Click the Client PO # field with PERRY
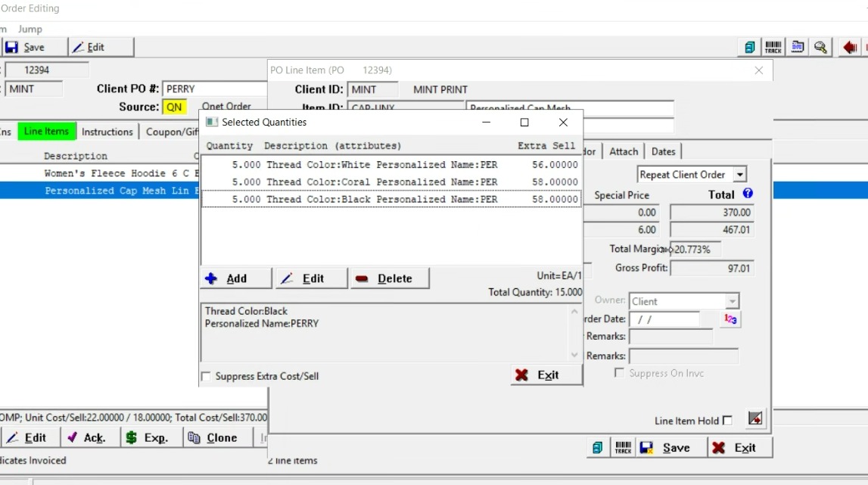868x485 pixels. [x=215, y=89]
